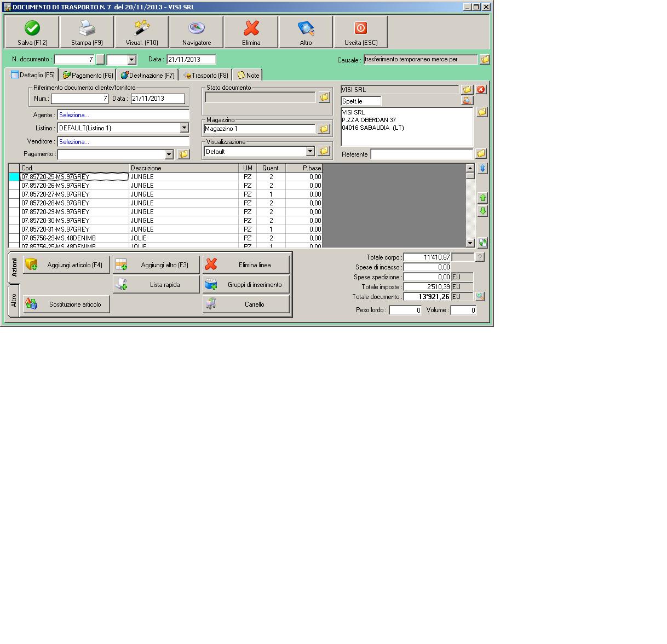Click the person search icon beside Spett.le
The width and height of the screenshot is (667, 644).
coord(467,101)
